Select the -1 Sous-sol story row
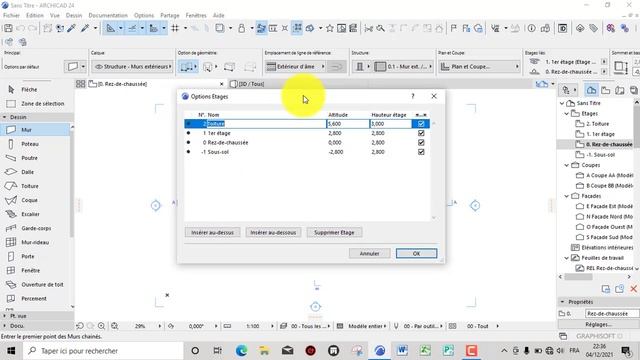This screenshot has height=360, width=640. point(306,152)
